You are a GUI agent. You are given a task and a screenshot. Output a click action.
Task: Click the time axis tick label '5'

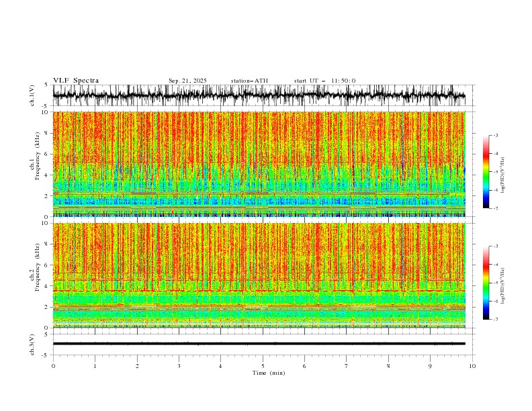263,366
